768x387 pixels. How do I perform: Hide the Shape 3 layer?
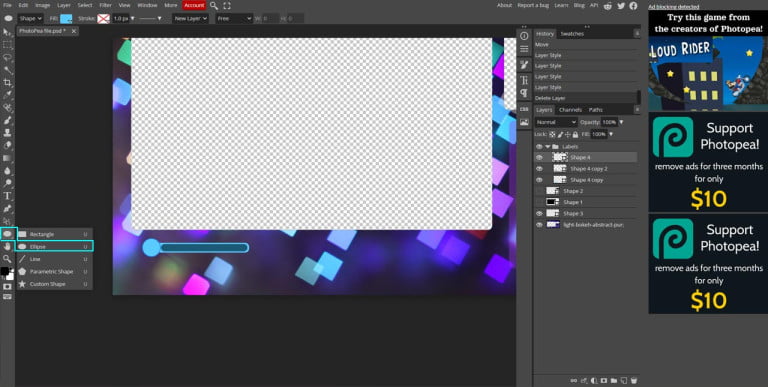pyautogui.click(x=539, y=214)
